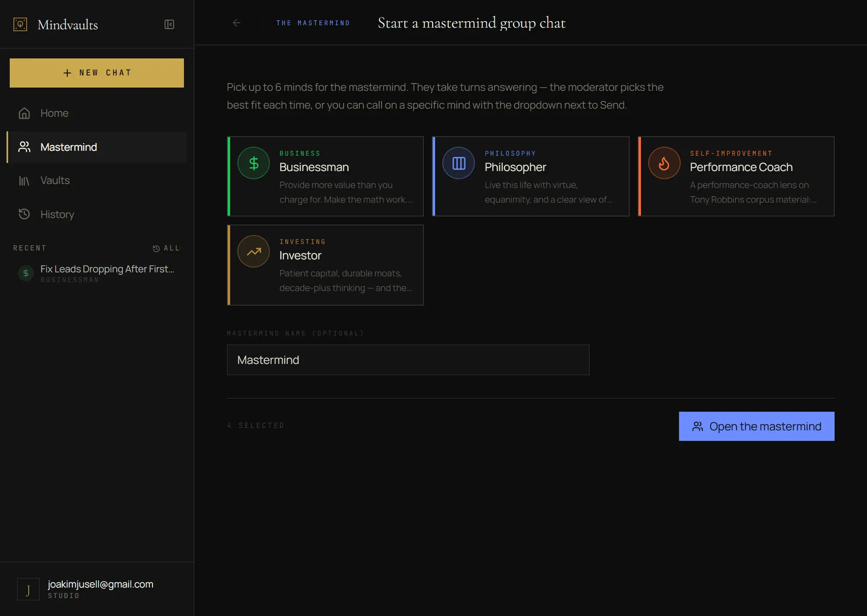Open 'Fix Leads Dropping After First...' chat
Image resolution: width=867 pixels, height=616 pixels.
click(97, 273)
